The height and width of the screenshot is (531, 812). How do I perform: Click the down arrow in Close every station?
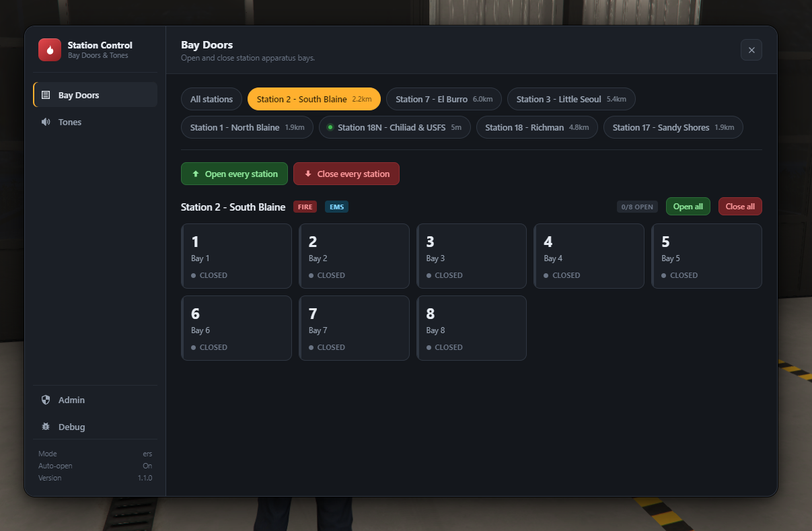click(x=308, y=174)
